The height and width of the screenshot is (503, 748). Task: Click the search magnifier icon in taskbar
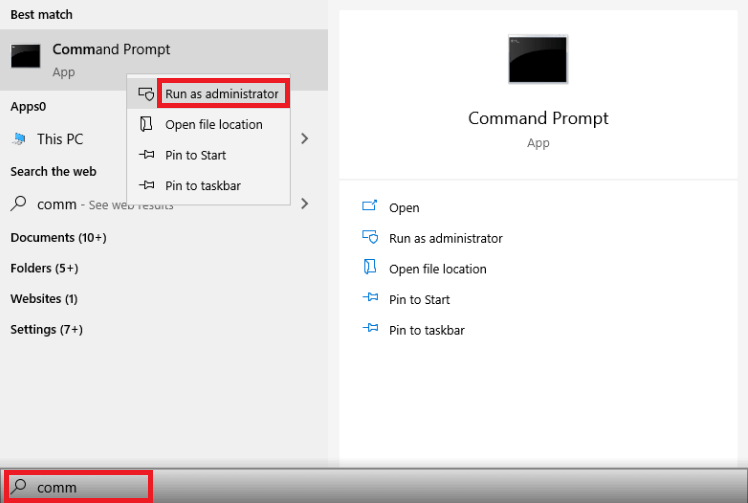click(19, 486)
